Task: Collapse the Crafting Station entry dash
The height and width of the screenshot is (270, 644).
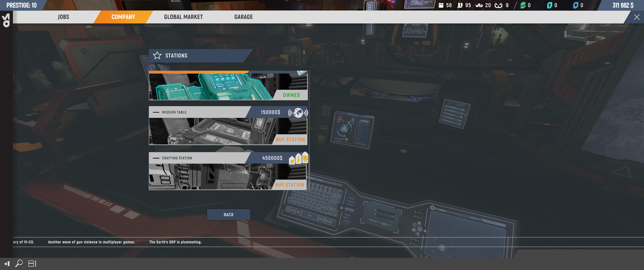Action: 156,158
